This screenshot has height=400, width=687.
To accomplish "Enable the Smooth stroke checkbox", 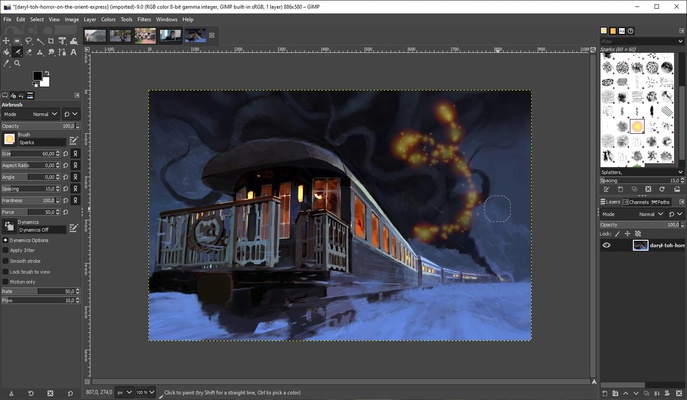I will point(5,261).
